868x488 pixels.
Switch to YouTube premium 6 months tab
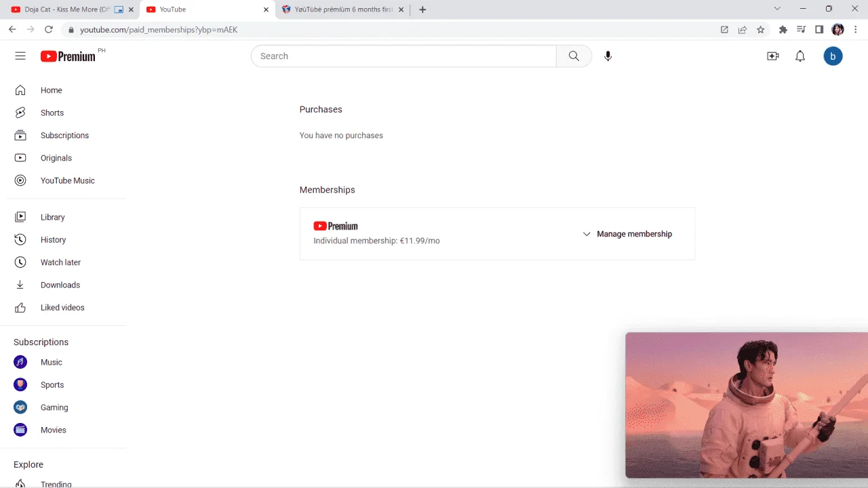[343, 9]
